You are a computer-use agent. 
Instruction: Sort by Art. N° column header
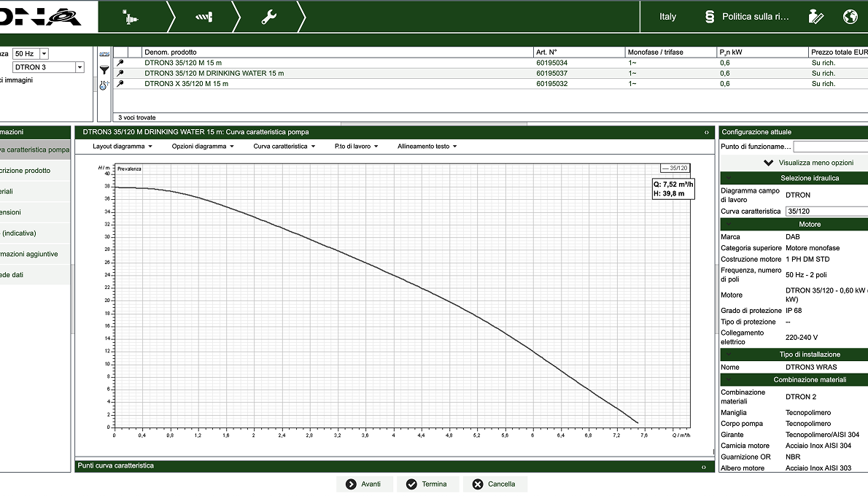[x=579, y=52]
